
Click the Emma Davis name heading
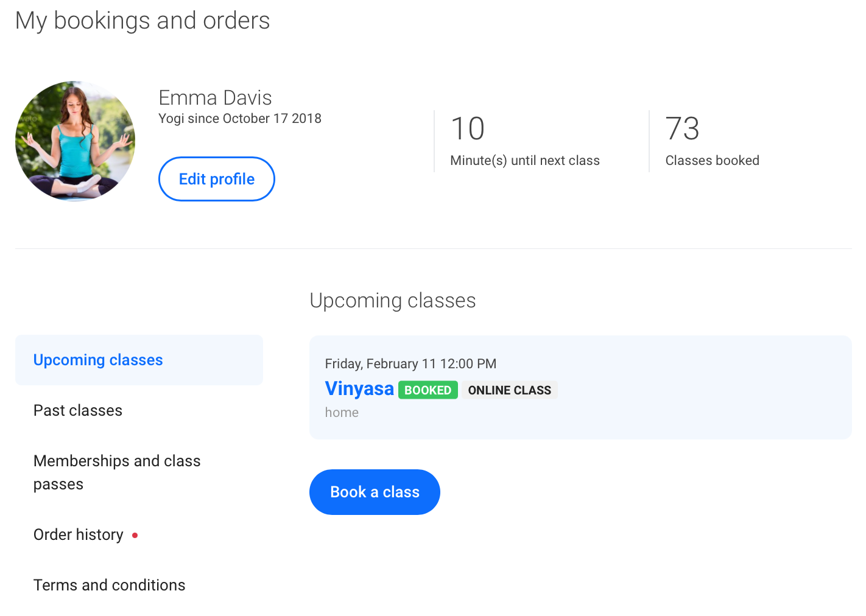[215, 97]
